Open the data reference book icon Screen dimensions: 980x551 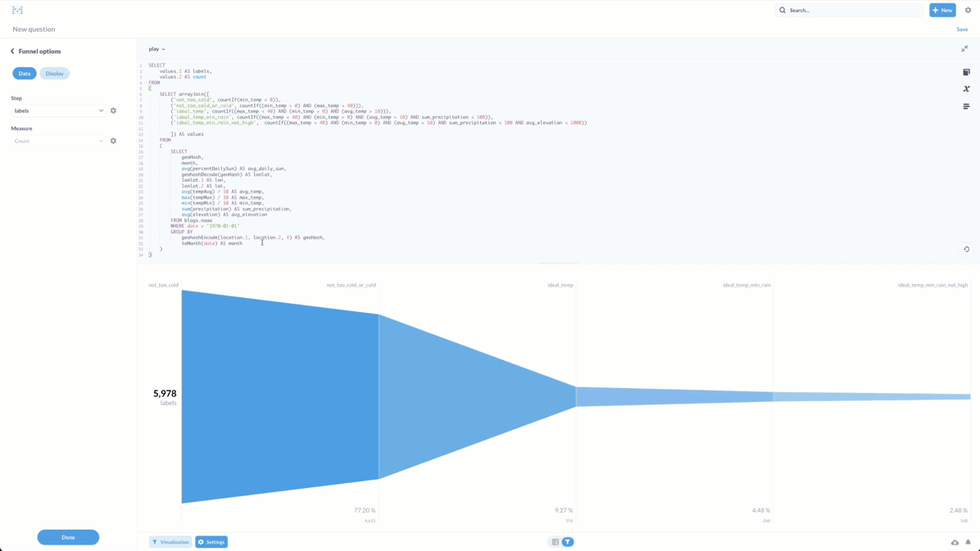[966, 72]
